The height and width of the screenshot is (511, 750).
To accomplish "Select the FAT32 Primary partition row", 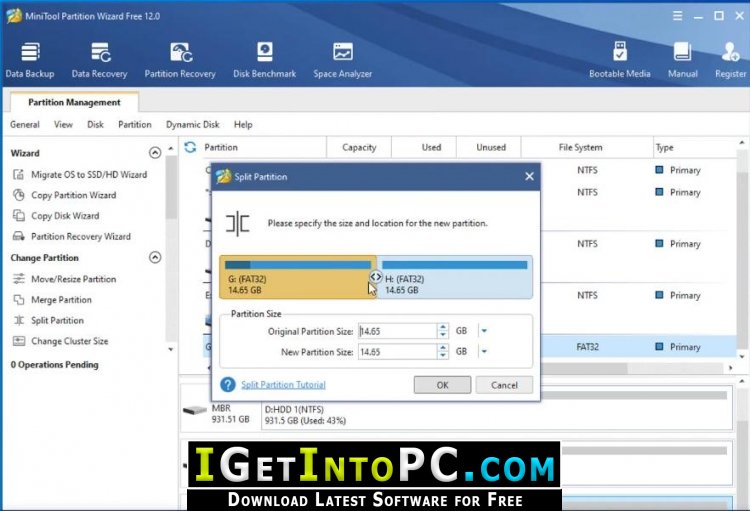I will click(x=639, y=347).
